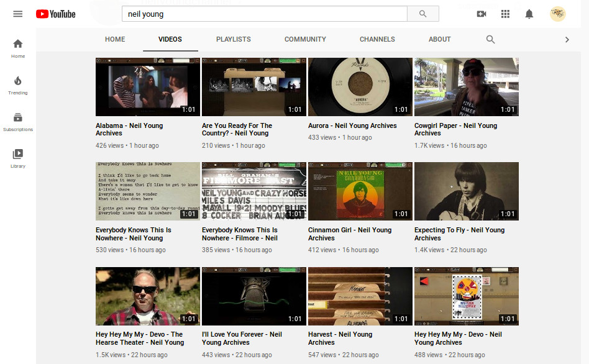Click the search magnifier button
This screenshot has height=364, width=589.
423,14
